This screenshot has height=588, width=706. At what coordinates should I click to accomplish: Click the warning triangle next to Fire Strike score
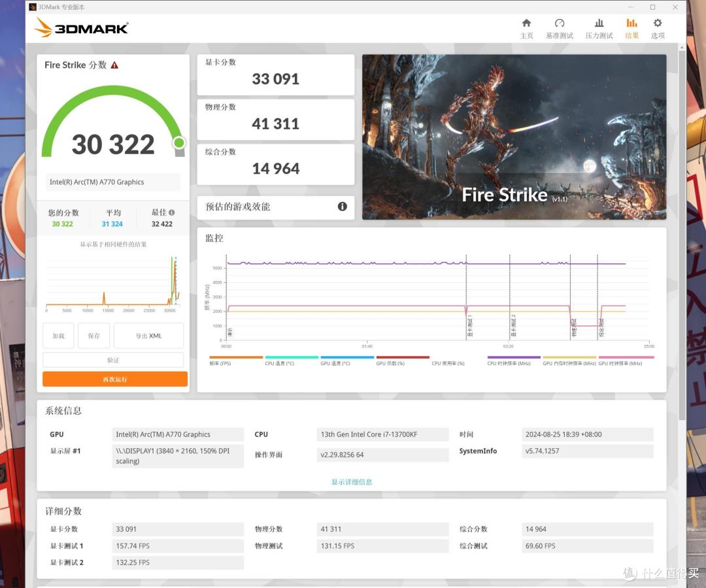(114, 65)
